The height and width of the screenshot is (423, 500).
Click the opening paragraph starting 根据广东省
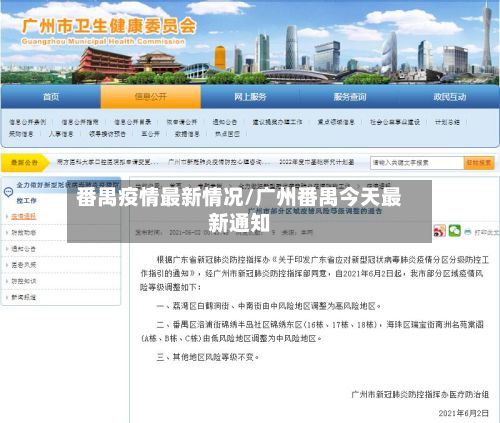[315, 273]
